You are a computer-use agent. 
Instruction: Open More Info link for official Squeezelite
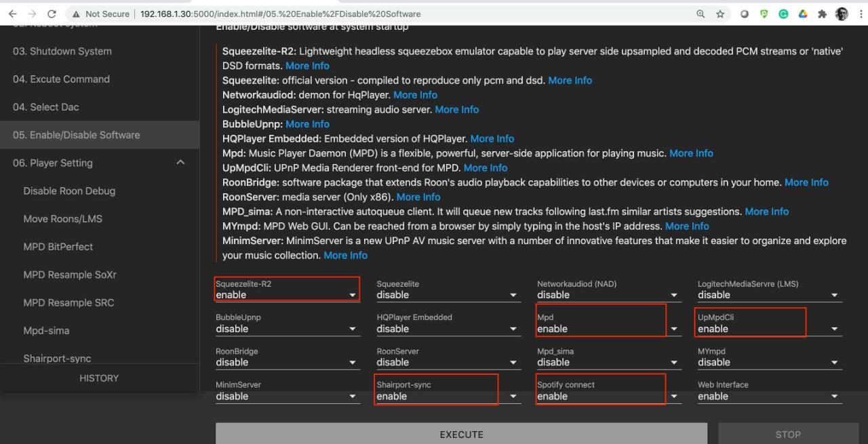point(570,80)
